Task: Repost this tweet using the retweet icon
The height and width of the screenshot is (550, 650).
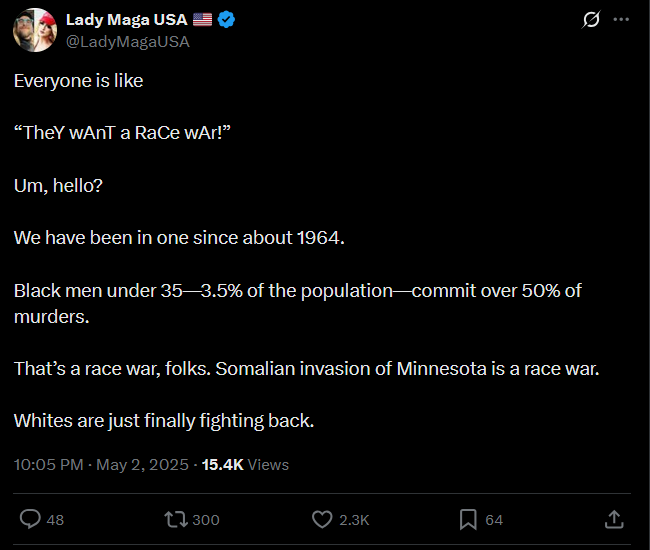Action: pyautogui.click(x=176, y=519)
